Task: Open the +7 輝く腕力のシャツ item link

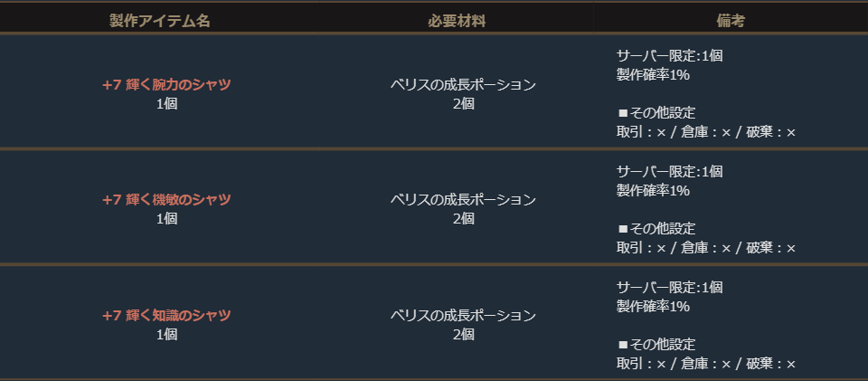Action: tap(166, 85)
